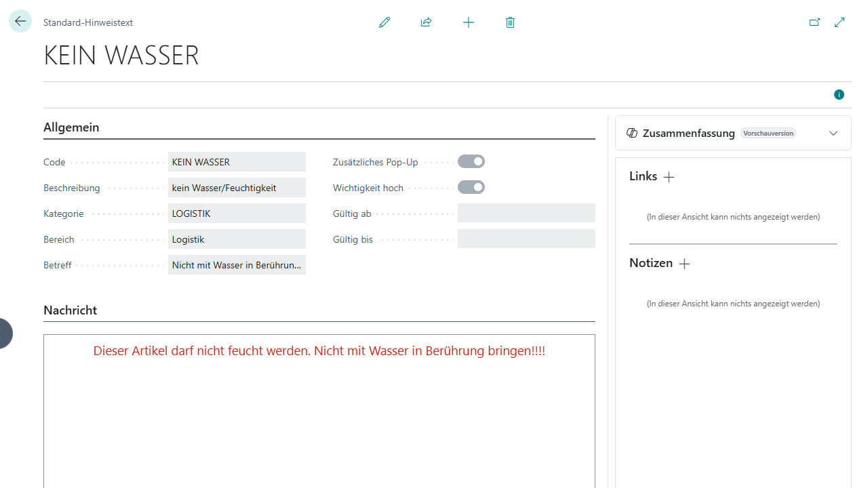Add a new link with plus

[669, 177]
